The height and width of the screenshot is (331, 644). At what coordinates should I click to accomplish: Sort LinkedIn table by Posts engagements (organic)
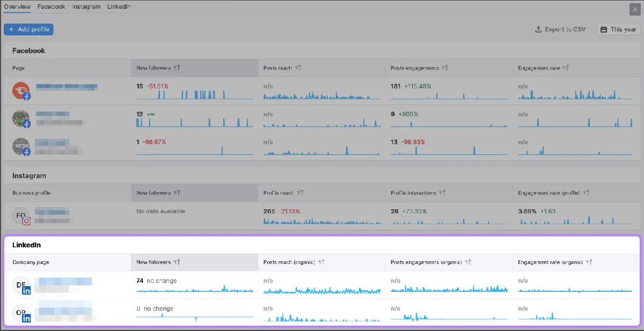(x=469, y=262)
